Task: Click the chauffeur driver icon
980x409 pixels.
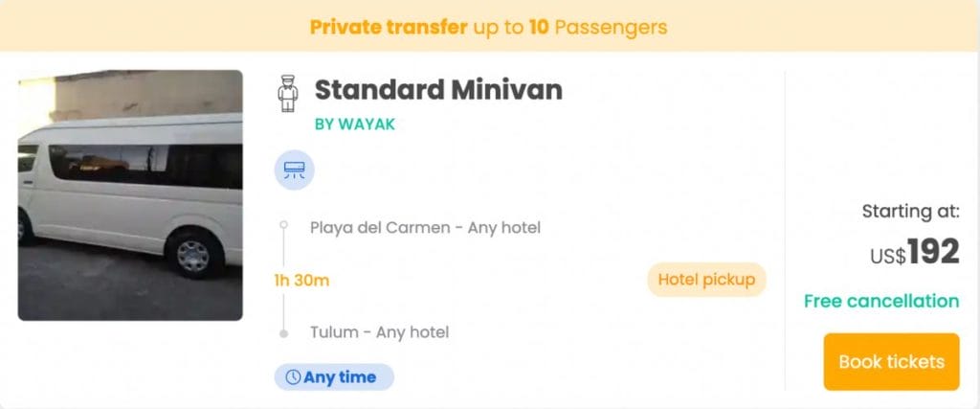Action: [287, 94]
